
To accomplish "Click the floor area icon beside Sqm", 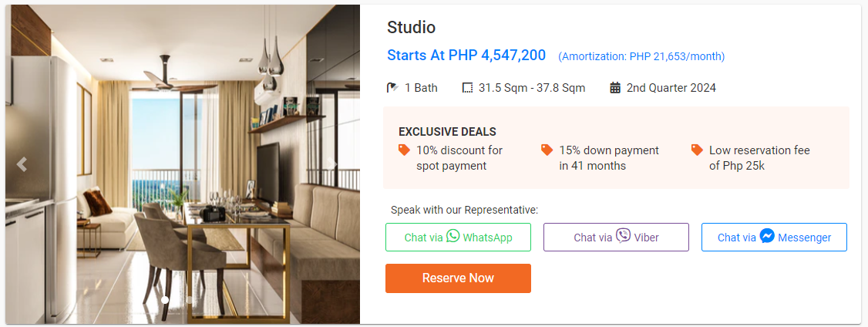I will click(467, 88).
